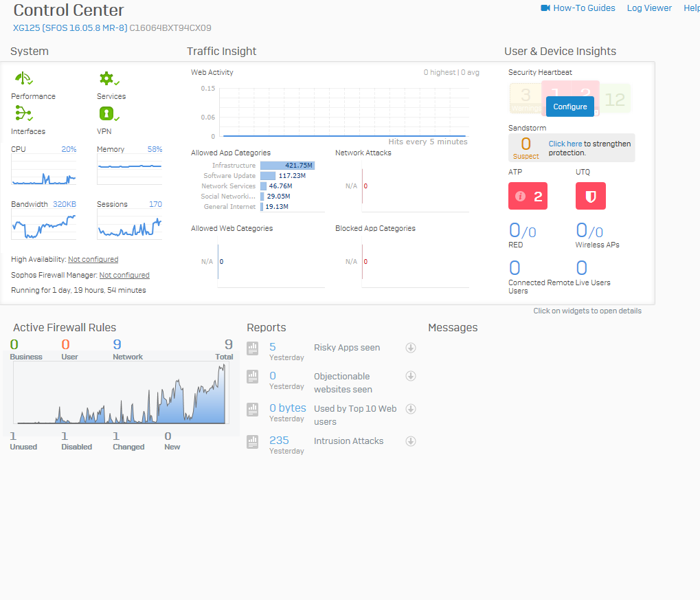Click the report icon beside Objectionable websites seen
Screen dimensions: 700x600
(x=253, y=377)
